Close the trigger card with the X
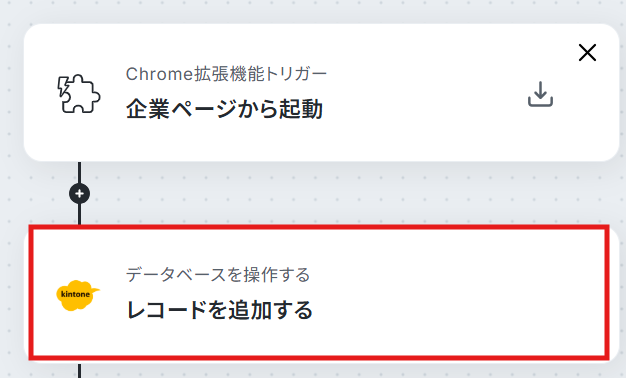This screenshot has height=378, width=626. click(x=587, y=53)
